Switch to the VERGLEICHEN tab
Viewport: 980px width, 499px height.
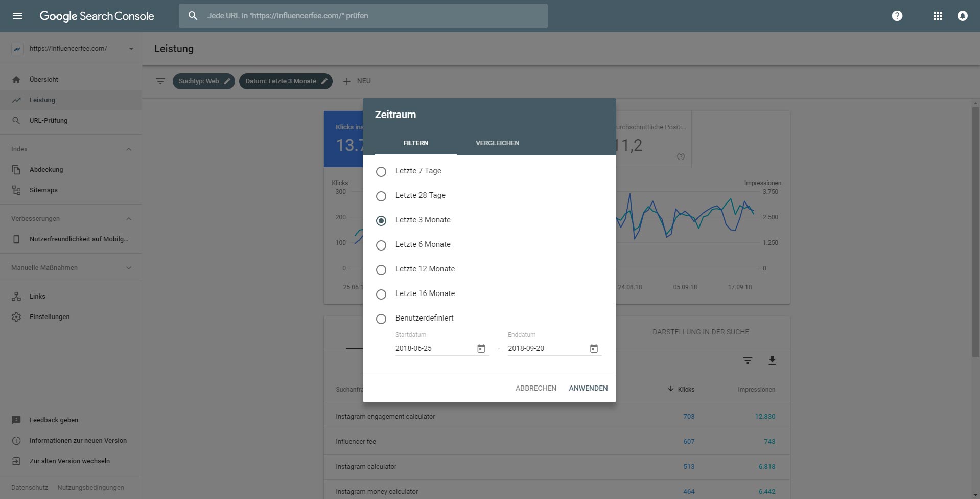(x=497, y=143)
